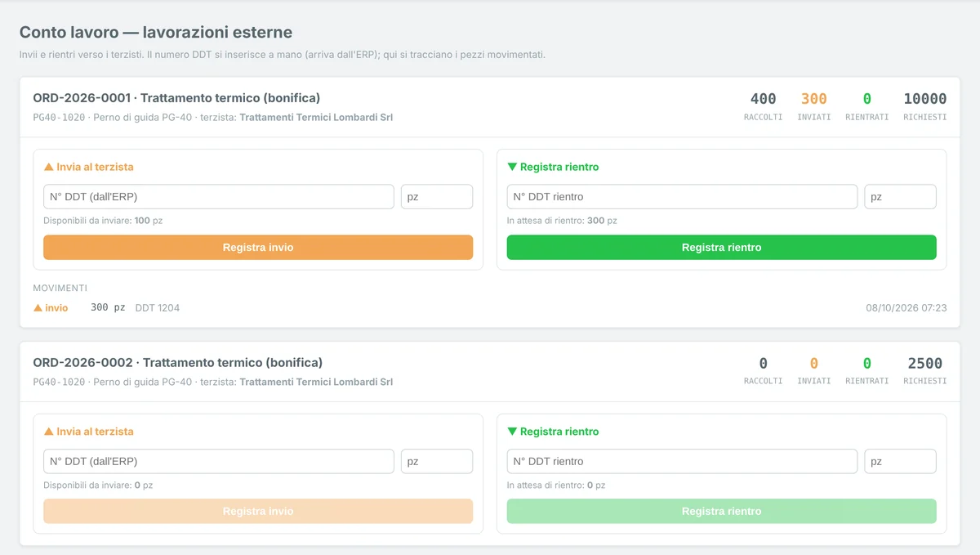
Task: Click the page subtitle starting "Invii e rientri verso i terzisti"
Action: 283,55
